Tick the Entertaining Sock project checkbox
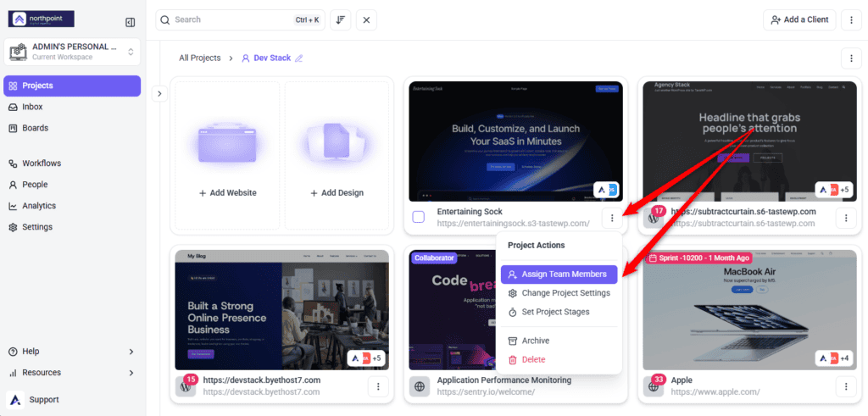The width and height of the screenshot is (868, 416). (x=419, y=217)
